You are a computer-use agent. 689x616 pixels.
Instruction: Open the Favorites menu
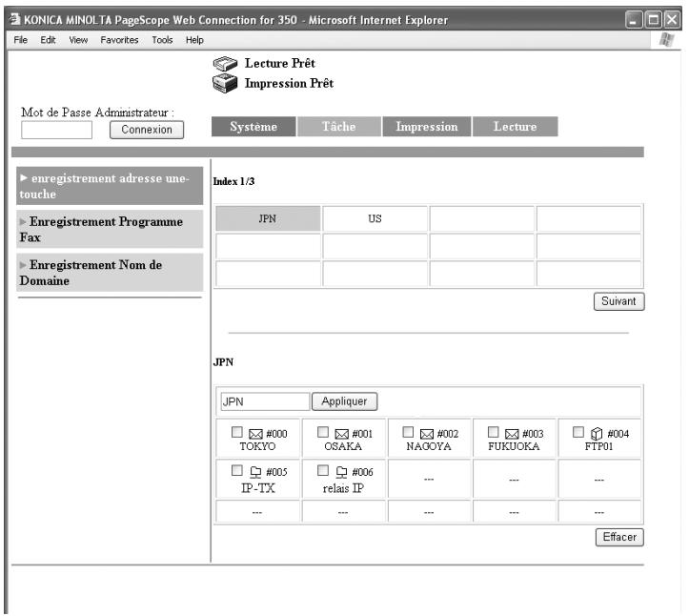click(x=119, y=40)
